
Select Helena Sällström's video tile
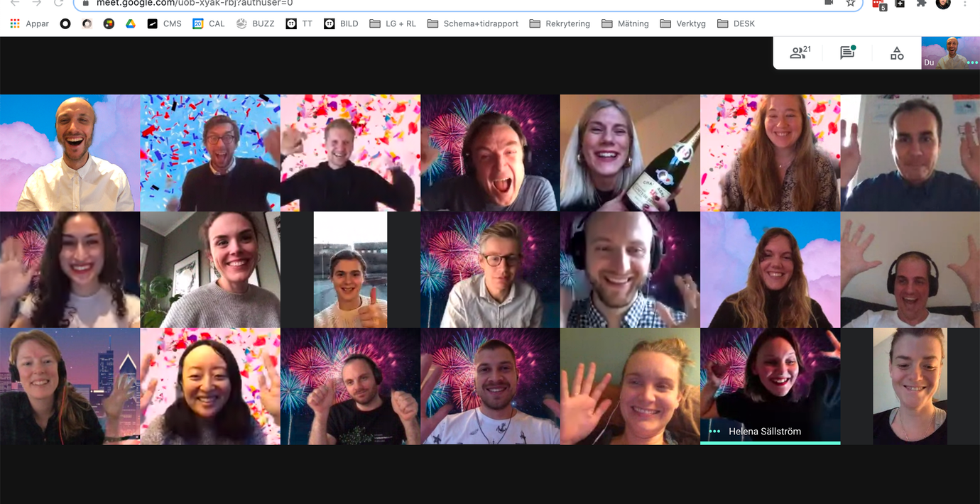(x=770, y=385)
